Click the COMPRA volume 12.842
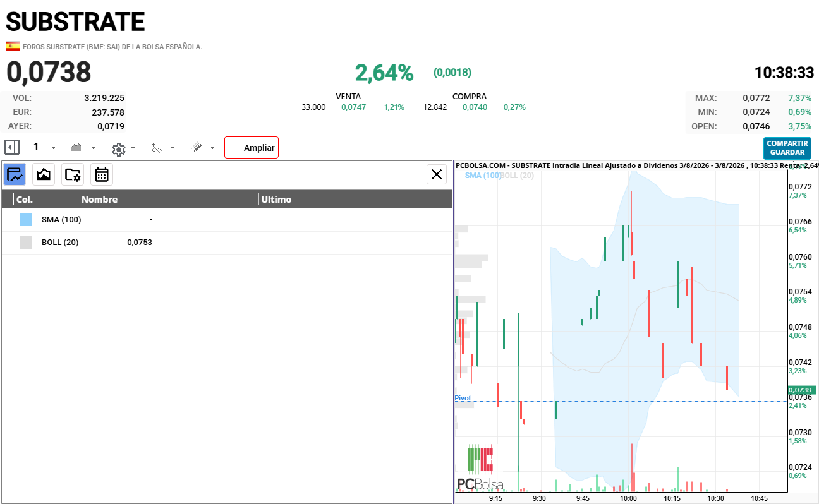This screenshot has width=819, height=504. tap(435, 107)
